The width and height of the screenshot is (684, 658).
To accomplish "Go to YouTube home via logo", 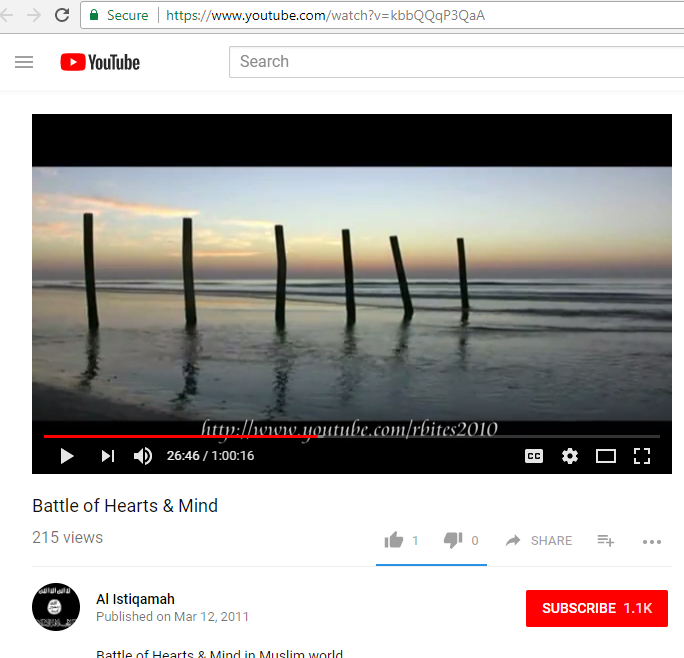I will coord(100,62).
